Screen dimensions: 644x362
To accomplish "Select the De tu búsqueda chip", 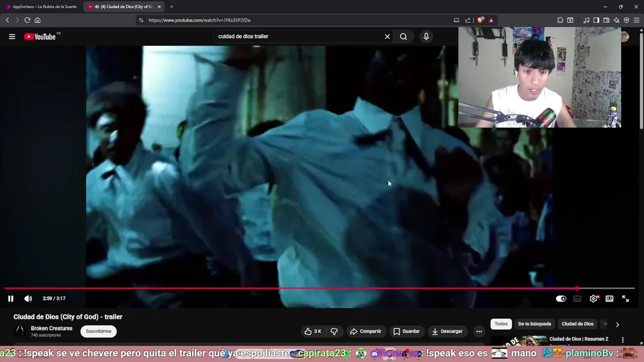I will coord(534,324).
